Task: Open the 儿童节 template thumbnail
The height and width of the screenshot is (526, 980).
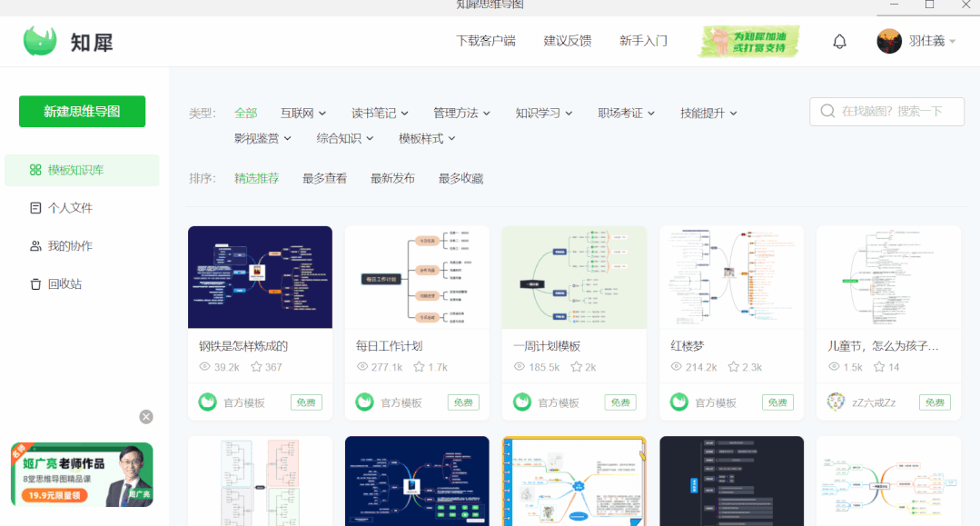Action: click(889, 277)
